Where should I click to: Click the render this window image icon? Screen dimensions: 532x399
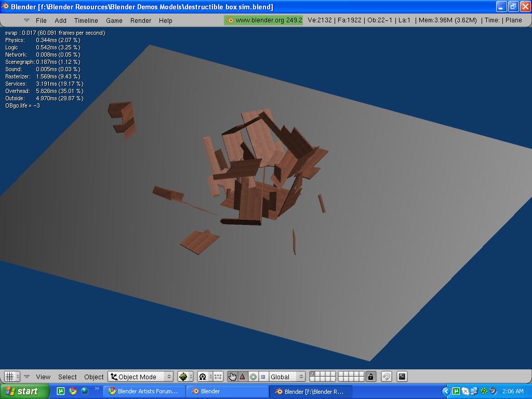coord(402,377)
